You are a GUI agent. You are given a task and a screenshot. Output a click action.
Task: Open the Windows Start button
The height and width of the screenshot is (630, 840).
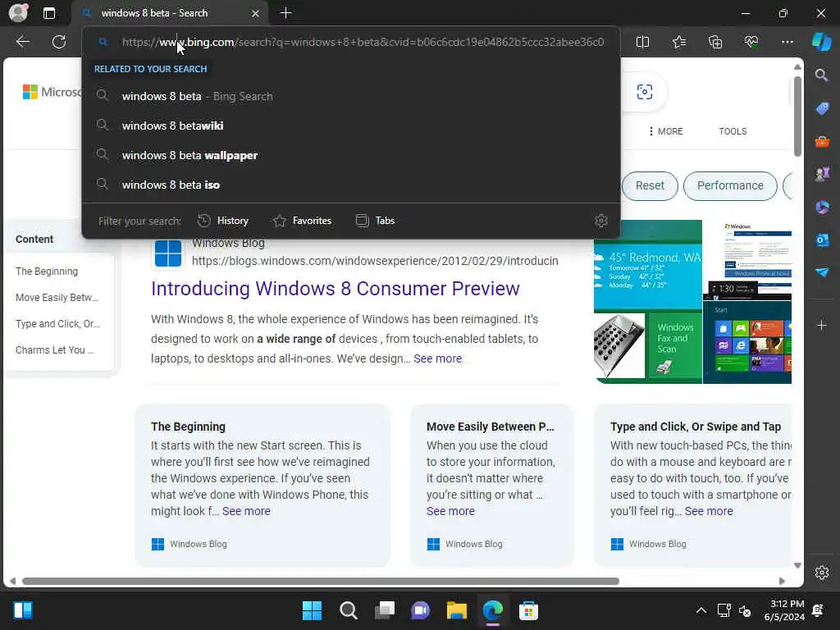pos(312,610)
